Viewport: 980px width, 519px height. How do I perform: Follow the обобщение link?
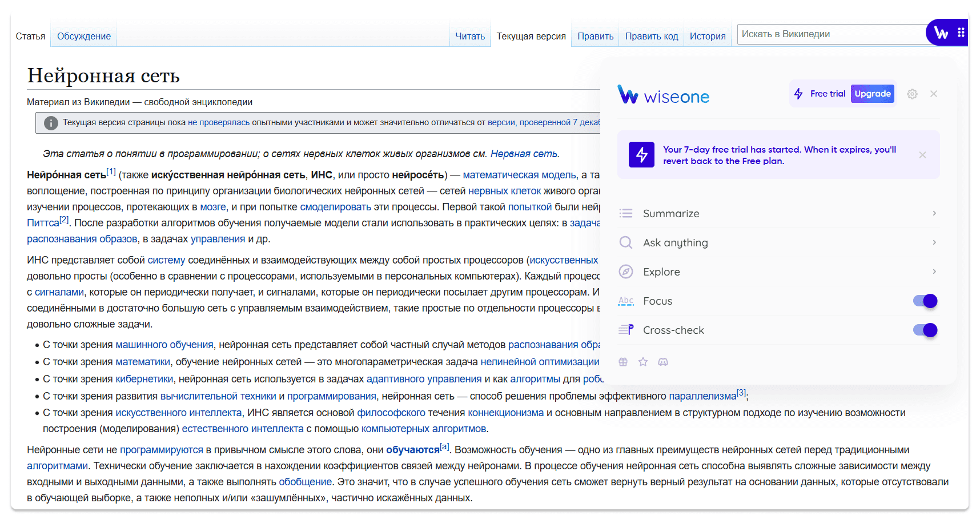(x=305, y=482)
